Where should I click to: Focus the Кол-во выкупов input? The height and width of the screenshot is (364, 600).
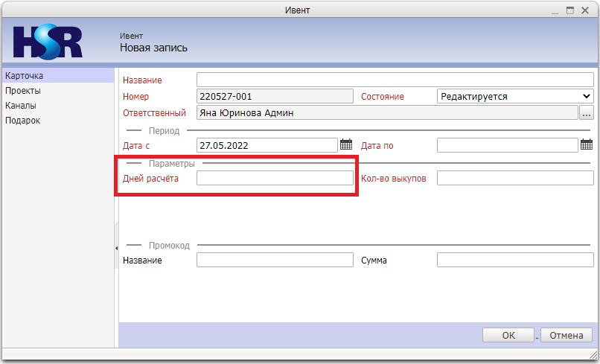coord(515,179)
